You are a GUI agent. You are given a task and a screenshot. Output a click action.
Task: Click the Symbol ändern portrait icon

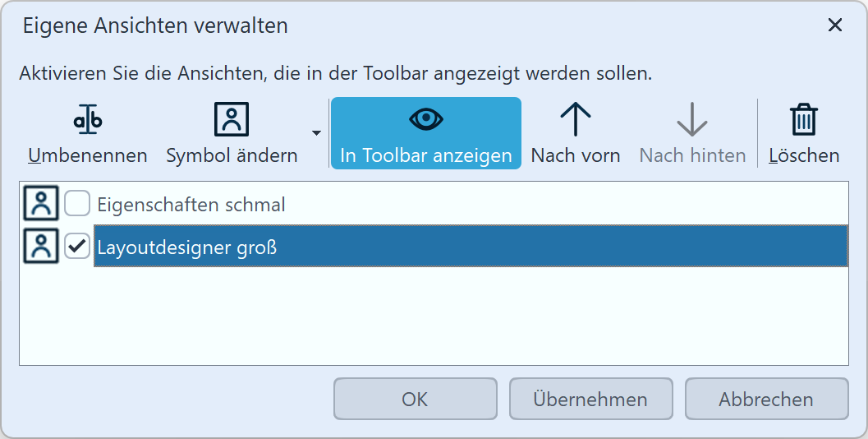pos(231,120)
